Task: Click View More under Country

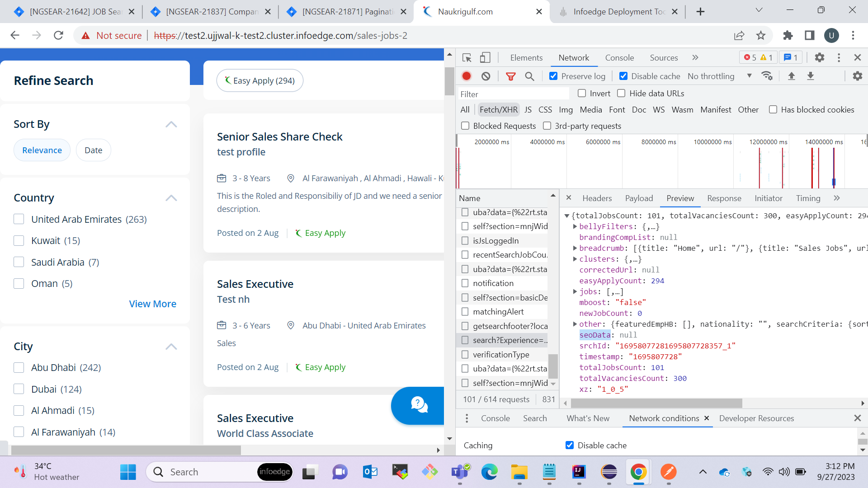Action: click(152, 304)
